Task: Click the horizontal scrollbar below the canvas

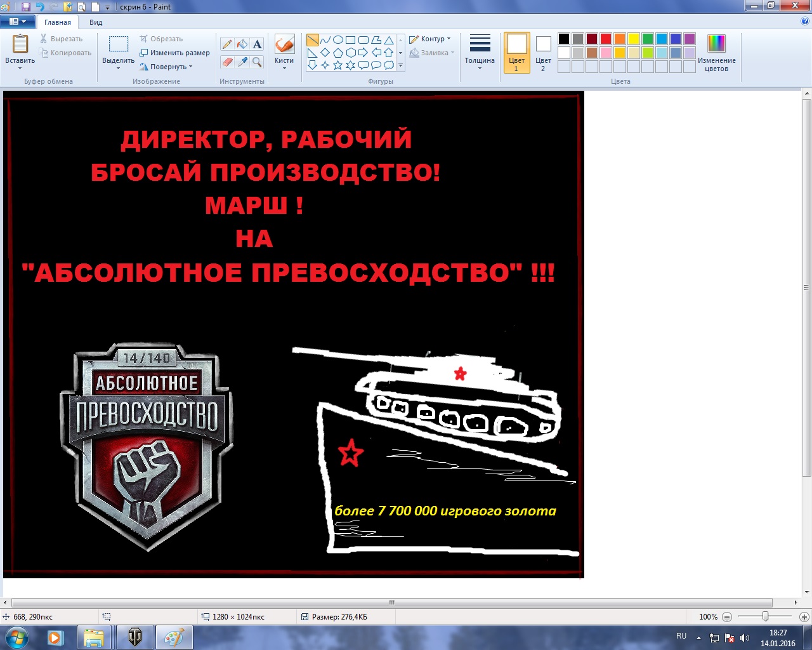Action: (x=392, y=602)
